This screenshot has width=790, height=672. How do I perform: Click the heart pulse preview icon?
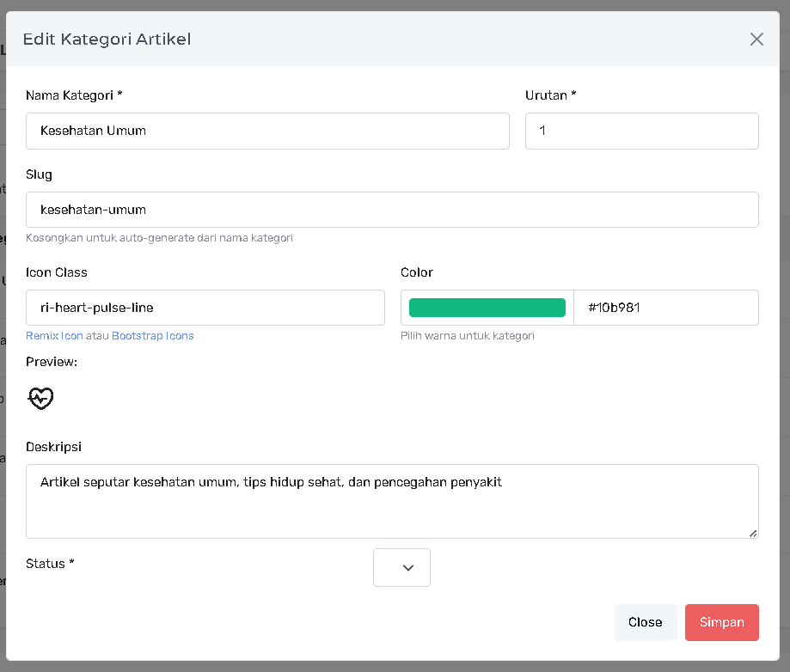pos(41,398)
